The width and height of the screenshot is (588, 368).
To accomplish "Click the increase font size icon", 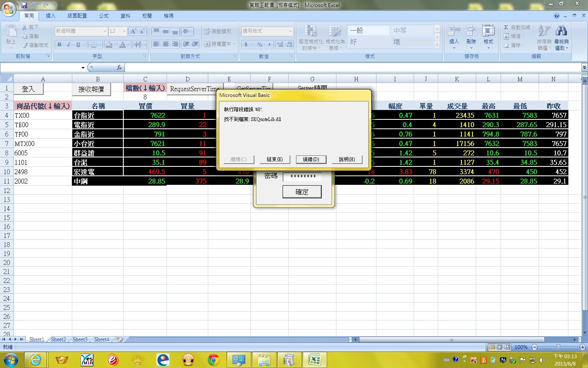I will click(x=133, y=31).
